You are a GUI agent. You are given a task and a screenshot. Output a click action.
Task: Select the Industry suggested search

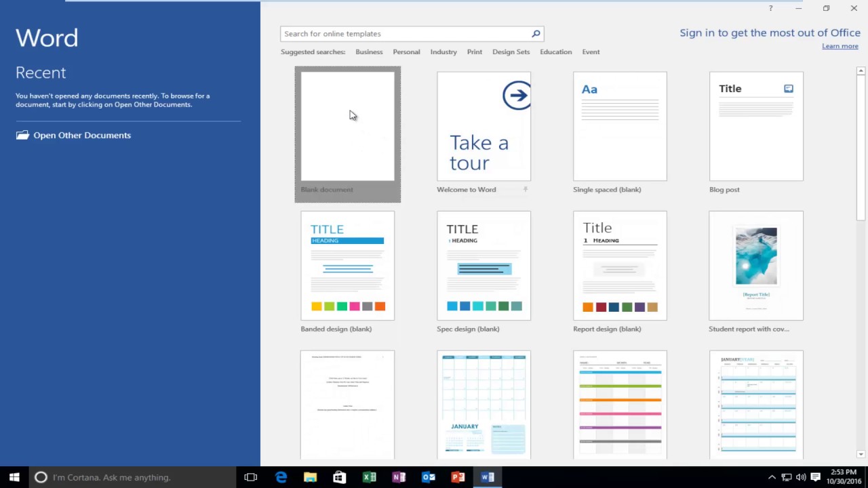443,52
